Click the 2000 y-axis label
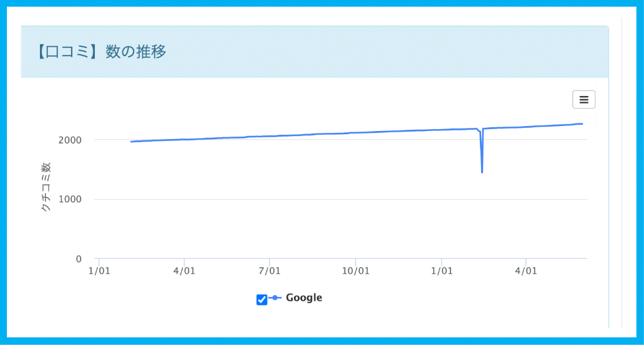Image resolution: width=644 pixels, height=345 pixels. tap(71, 140)
